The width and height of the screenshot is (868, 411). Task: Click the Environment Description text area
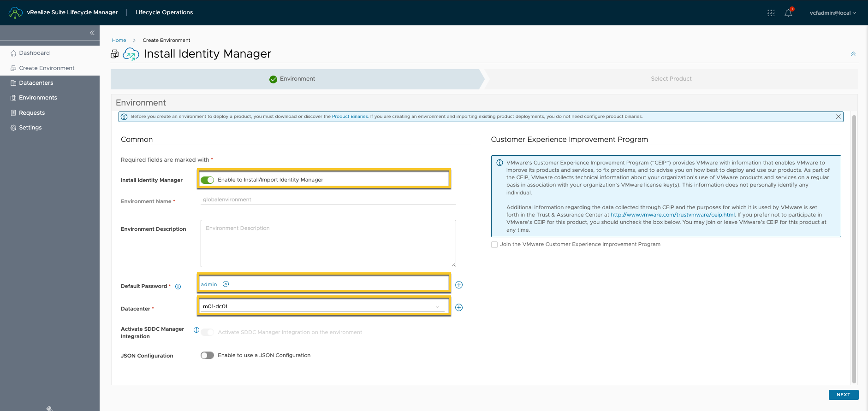[328, 243]
